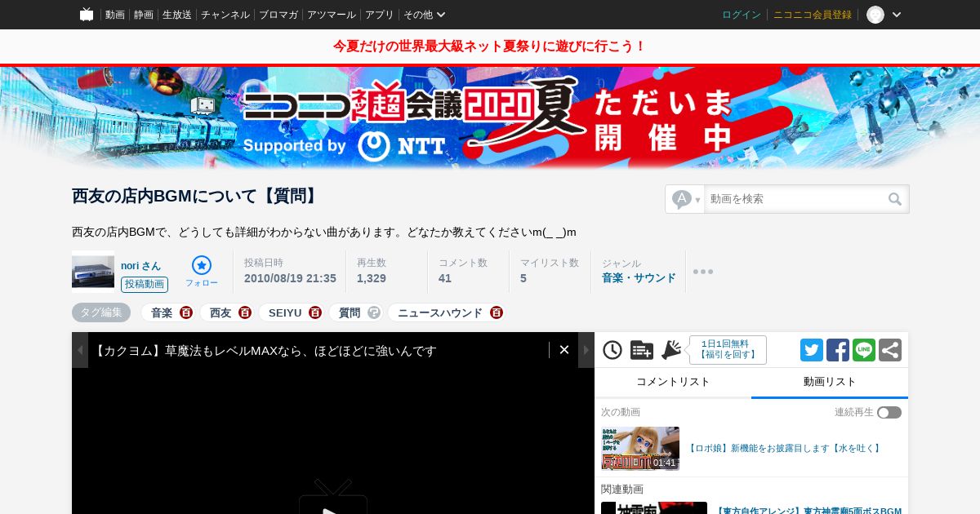Follow the uploader with star icon
Screen dimensions: 980x514
pyautogui.click(x=202, y=272)
